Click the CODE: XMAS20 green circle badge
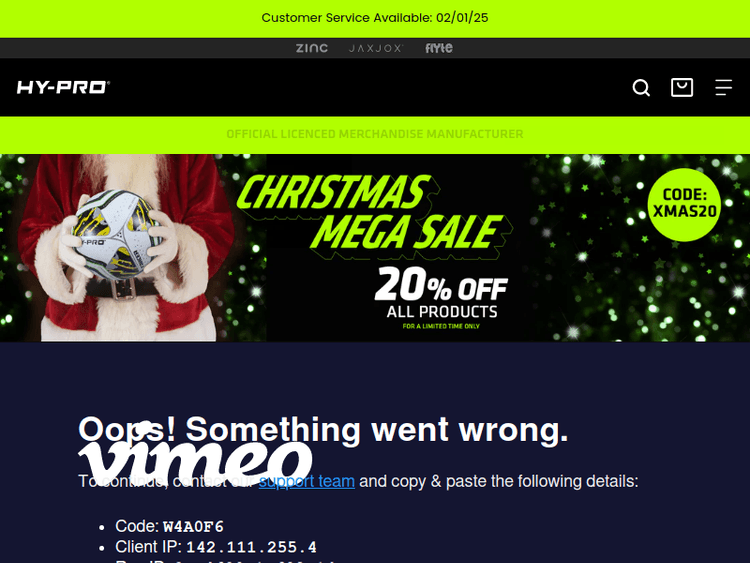The image size is (750, 563). [x=684, y=204]
